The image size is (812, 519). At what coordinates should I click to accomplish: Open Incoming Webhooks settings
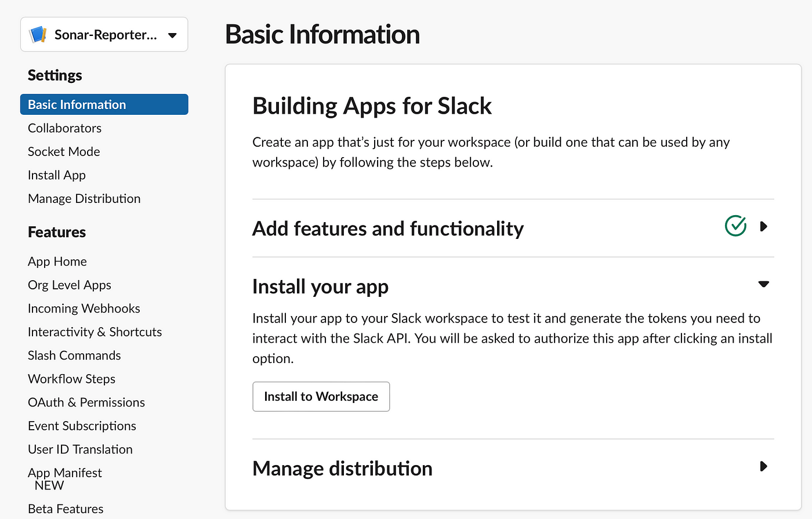pyautogui.click(x=84, y=309)
